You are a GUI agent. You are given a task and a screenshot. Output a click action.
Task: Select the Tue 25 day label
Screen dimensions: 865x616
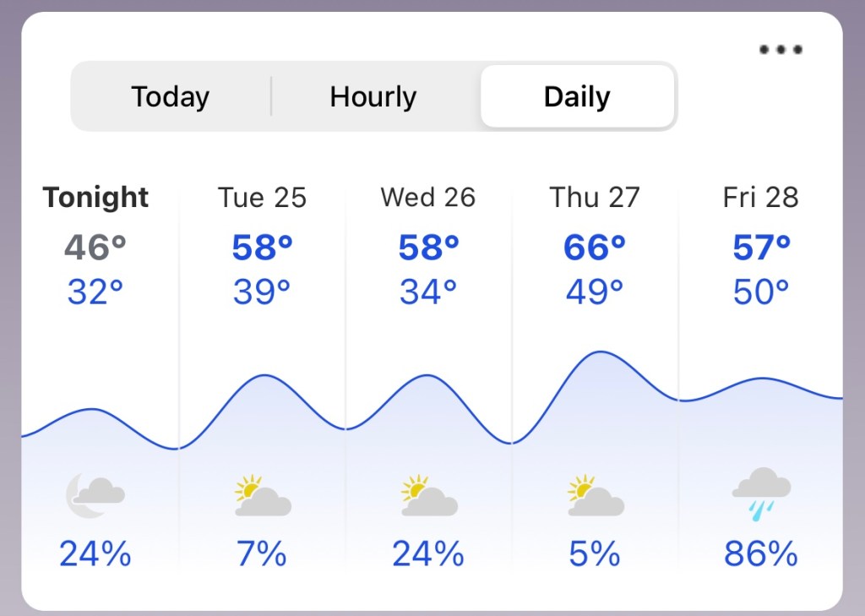point(262,198)
